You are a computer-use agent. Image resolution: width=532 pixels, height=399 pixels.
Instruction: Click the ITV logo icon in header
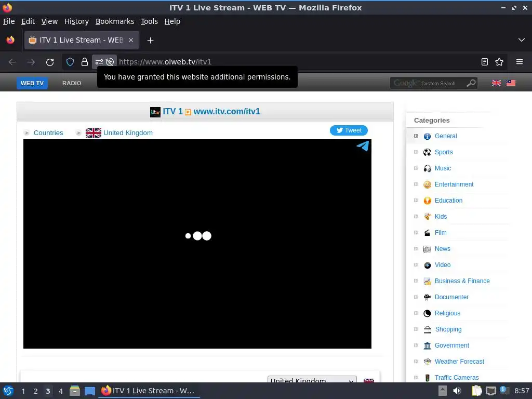point(155,112)
